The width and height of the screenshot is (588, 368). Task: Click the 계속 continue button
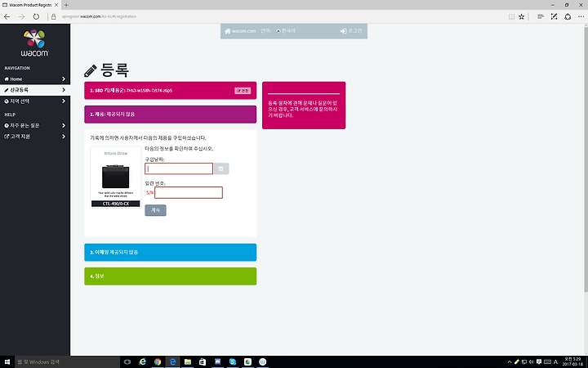click(x=156, y=210)
